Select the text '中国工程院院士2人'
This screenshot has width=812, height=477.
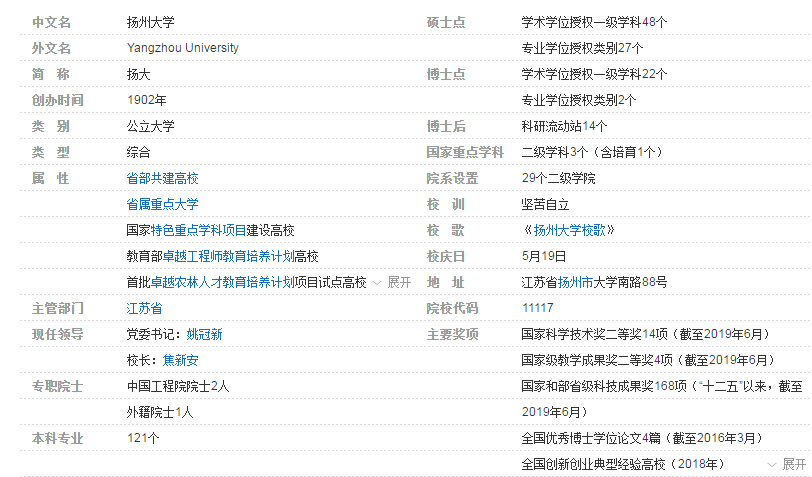pyautogui.click(x=178, y=386)
